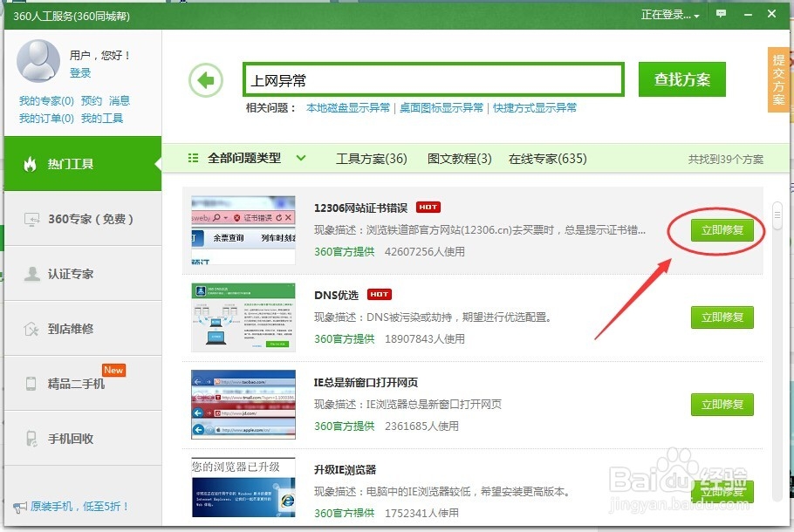This screenshot has width=794, height=532.
Task: Click the New badge on 精品二手机
Action: (x=113, y=370)
